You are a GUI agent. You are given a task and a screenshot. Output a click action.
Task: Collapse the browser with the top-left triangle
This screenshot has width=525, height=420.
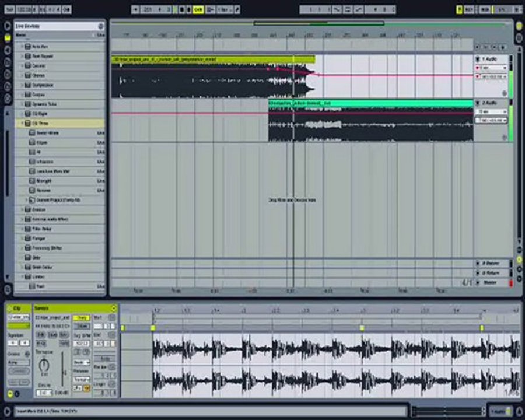(x=8, y=26)
